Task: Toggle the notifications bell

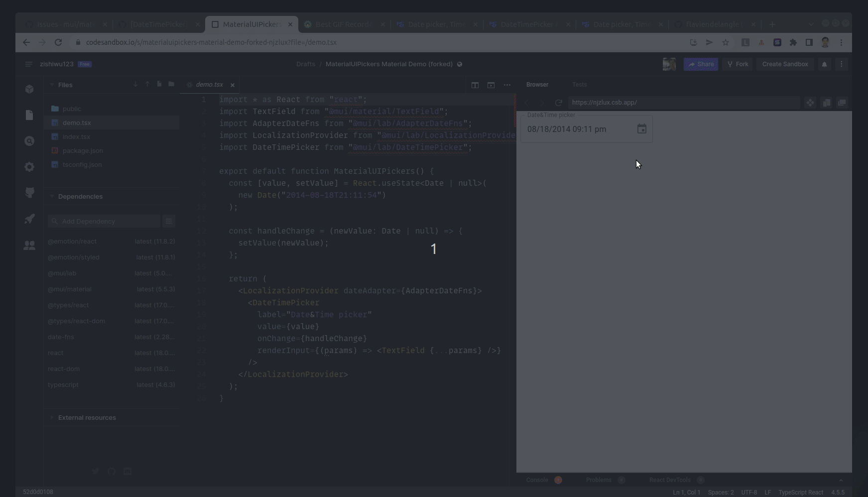Action: click(824, 64)
